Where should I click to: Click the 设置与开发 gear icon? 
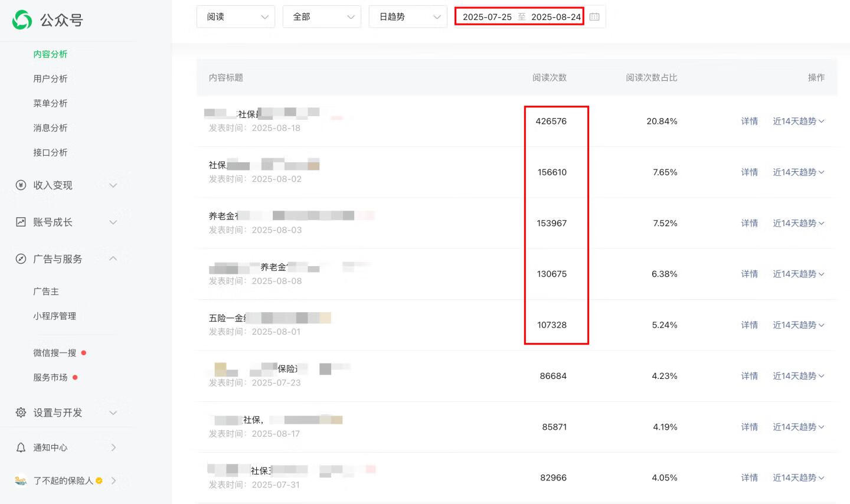(x=21, y=413)
